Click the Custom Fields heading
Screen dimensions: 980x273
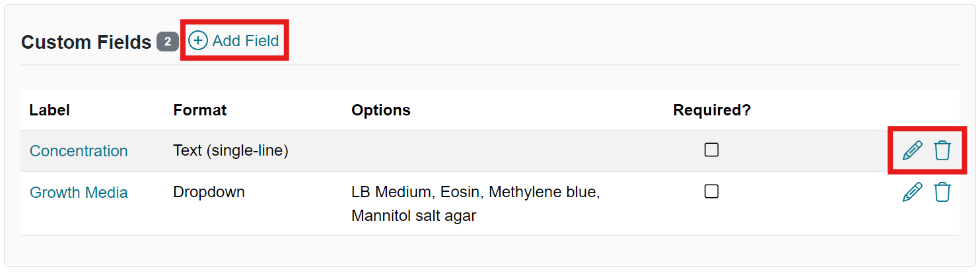click(x=87, y=42)
